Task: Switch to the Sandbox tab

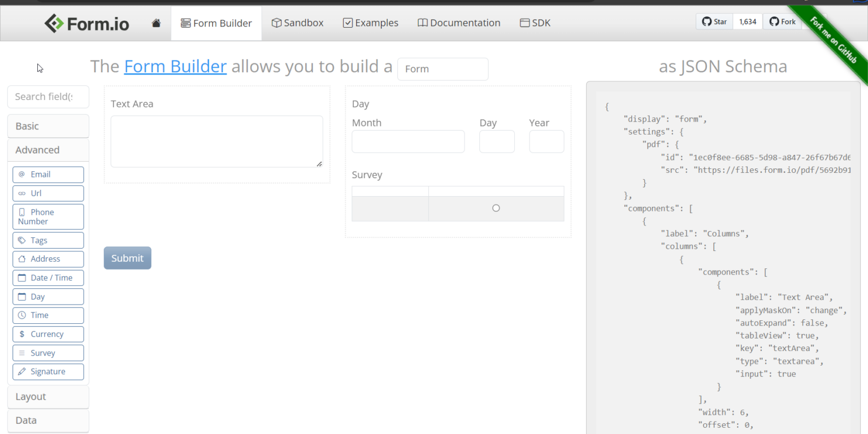Action: [x=297, y=23]
